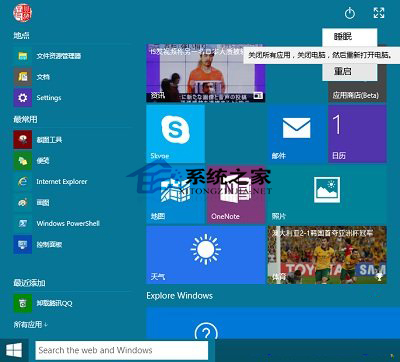Open the power options button
The image size is (400, 362).
pos(350,13)
